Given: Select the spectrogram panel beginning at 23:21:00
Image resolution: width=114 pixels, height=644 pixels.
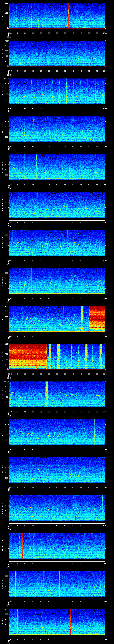Looking at the screenshot, I should tap(57, 205).
